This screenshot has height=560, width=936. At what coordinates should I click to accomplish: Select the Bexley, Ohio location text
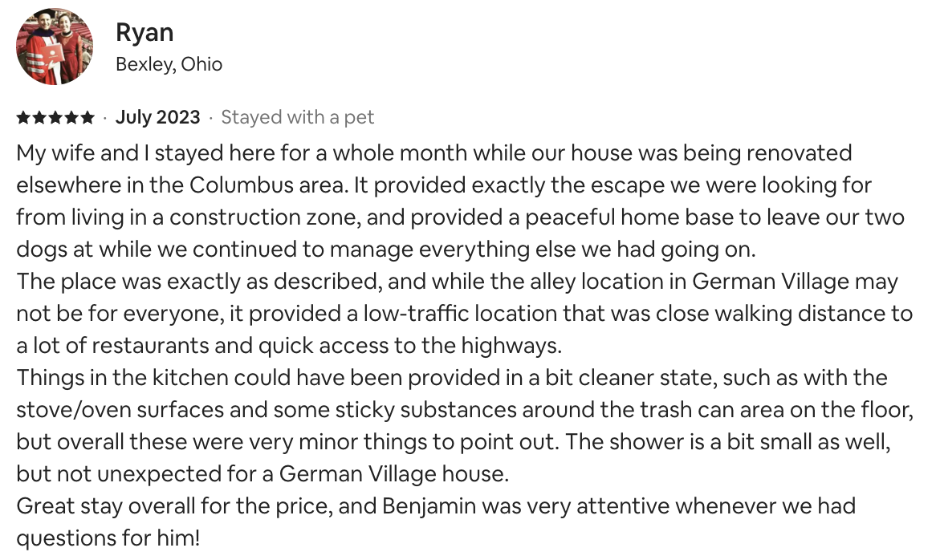(x=169, y=65)
